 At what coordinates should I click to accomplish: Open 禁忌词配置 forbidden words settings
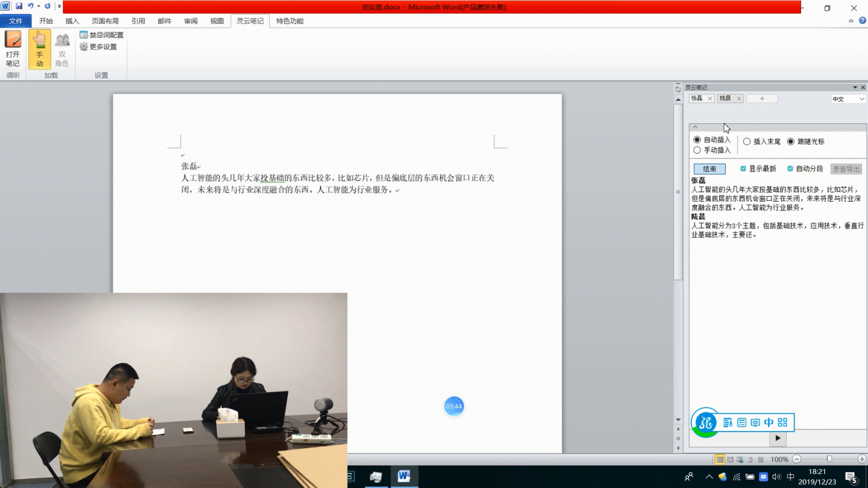coord(101,35)
